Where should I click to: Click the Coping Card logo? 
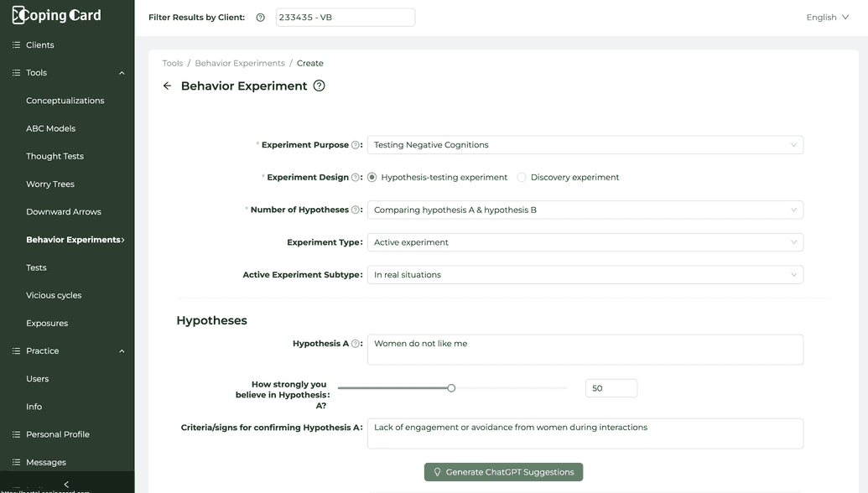pos(56,15)
